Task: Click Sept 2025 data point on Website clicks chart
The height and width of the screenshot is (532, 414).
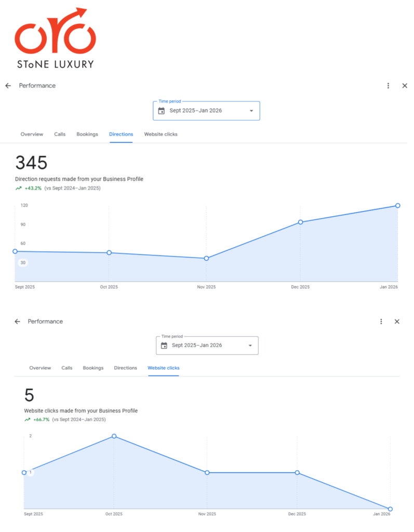Action: coord(24,473)
